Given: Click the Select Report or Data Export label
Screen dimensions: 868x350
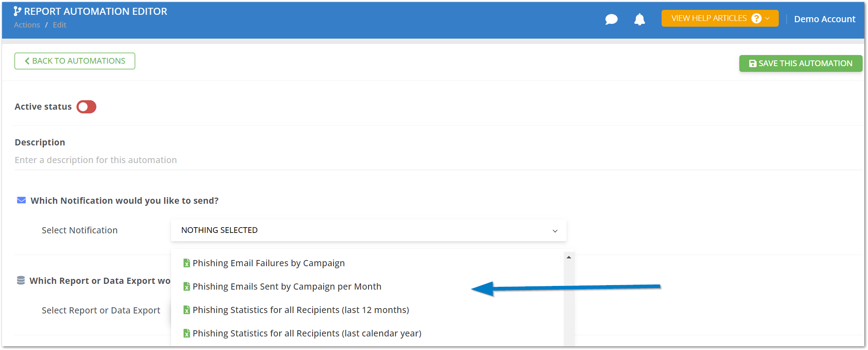Looking at the screenshot, I should [x=101, y=310].
